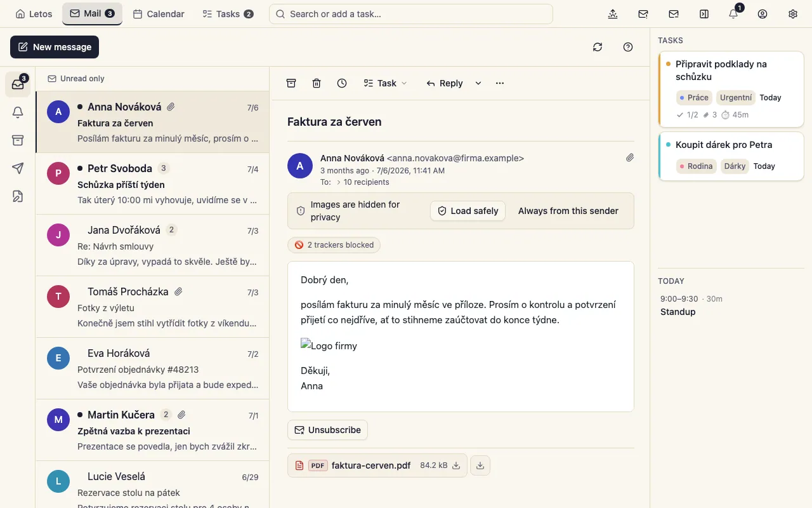812x508 pixels.
Task: Toggle the Unread only filter
Action: click(76, 79)
